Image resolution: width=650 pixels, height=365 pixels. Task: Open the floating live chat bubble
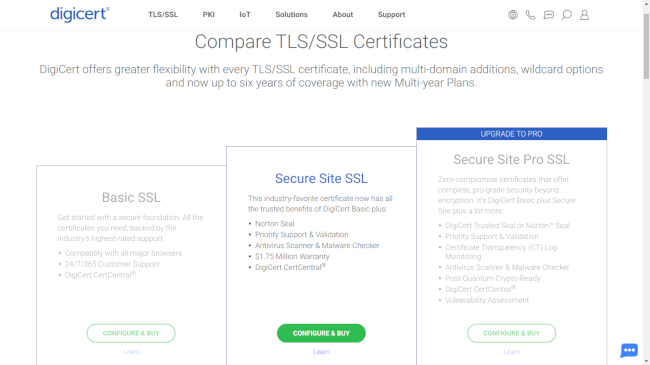tap(629, 350)
